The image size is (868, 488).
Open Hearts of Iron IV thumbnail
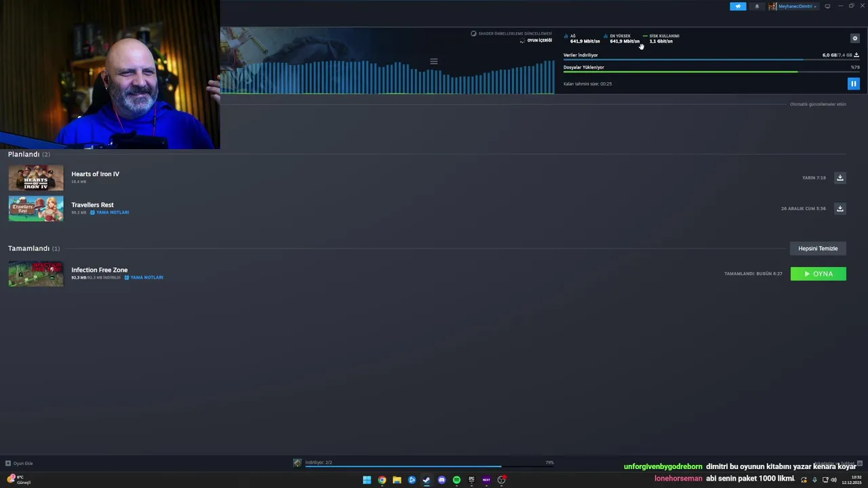click(36, 178)
